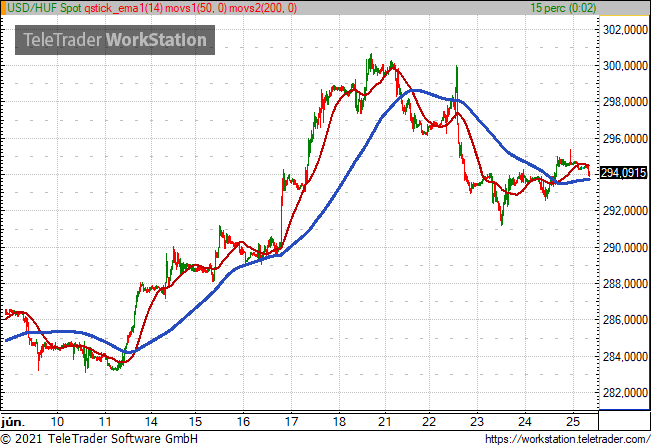Click the 282,0000 price axis label
Screen dimensions: 651x448
point(625,392)
